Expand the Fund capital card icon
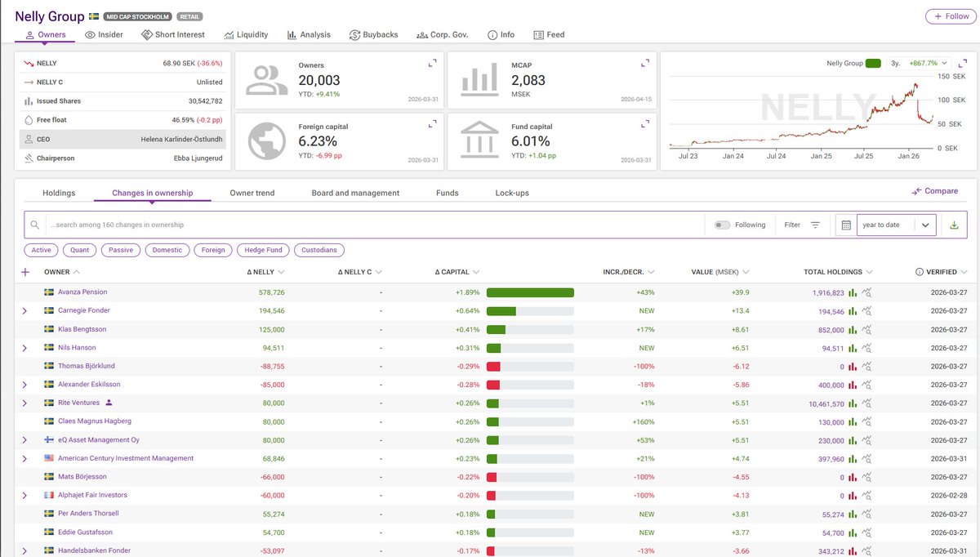Screen dimensions: 980x557 pyautogui.click(x=645, y=124)
